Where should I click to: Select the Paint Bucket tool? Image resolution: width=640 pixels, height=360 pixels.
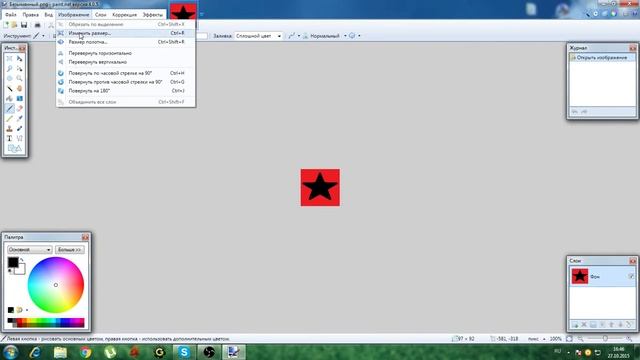pos(9,98)
